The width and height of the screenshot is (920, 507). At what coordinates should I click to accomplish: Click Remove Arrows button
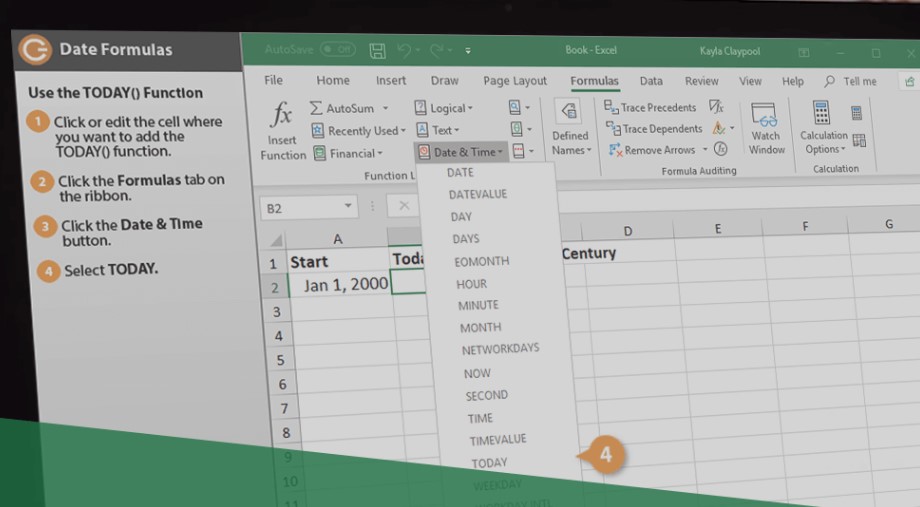(652, 150)
